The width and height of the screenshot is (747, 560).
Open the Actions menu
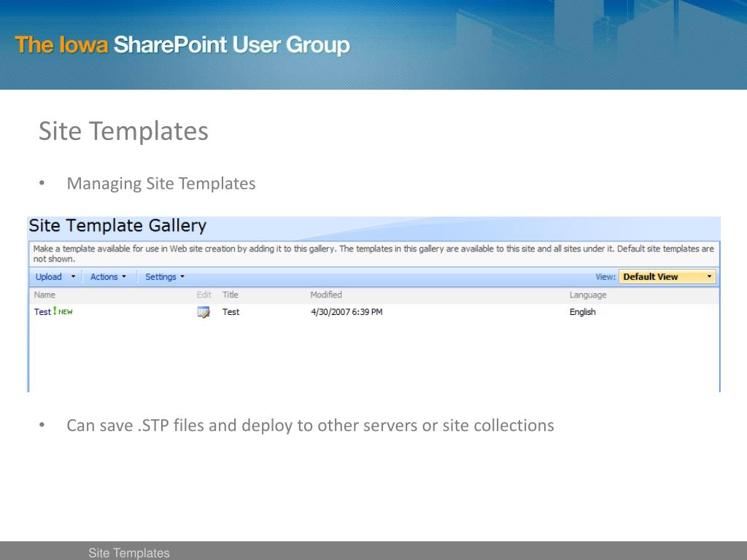click(x=104, y=276)
